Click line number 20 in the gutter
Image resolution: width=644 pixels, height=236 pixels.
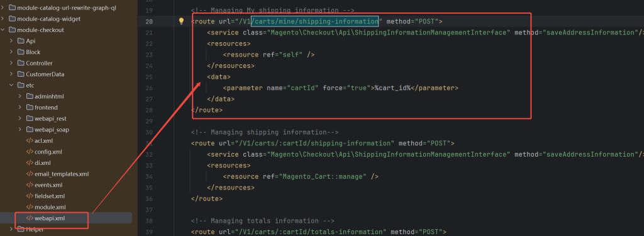(149, 21)
